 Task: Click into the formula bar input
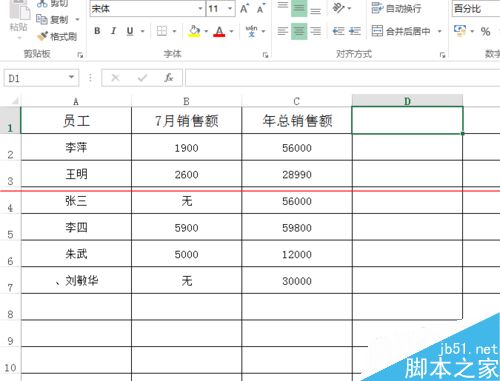[342, 78]
